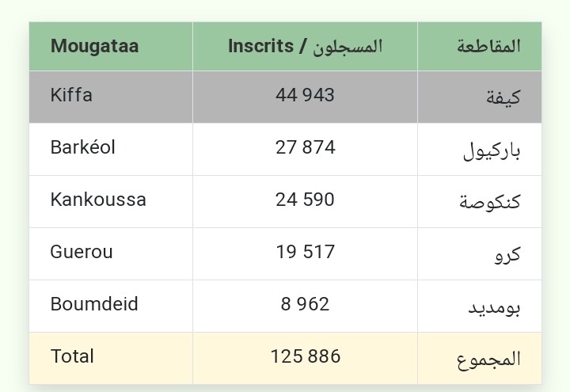Screen dimensions: 570x392
Task: Click the value 24 590
Action: click(x=305, y=200)
